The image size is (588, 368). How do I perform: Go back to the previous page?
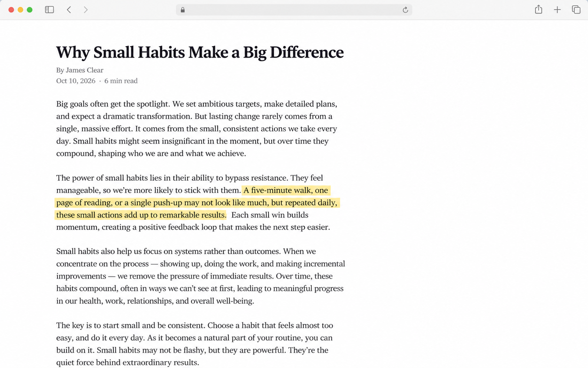(x=69, y=10)
